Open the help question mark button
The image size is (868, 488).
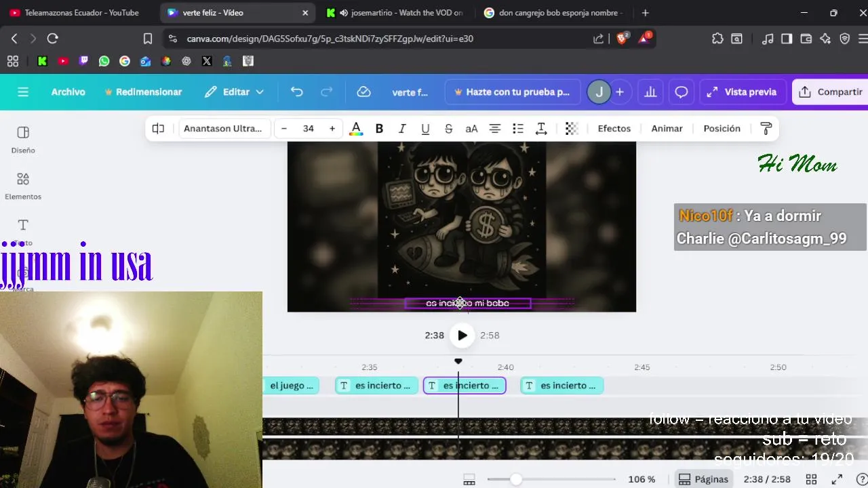coord(862,479)
